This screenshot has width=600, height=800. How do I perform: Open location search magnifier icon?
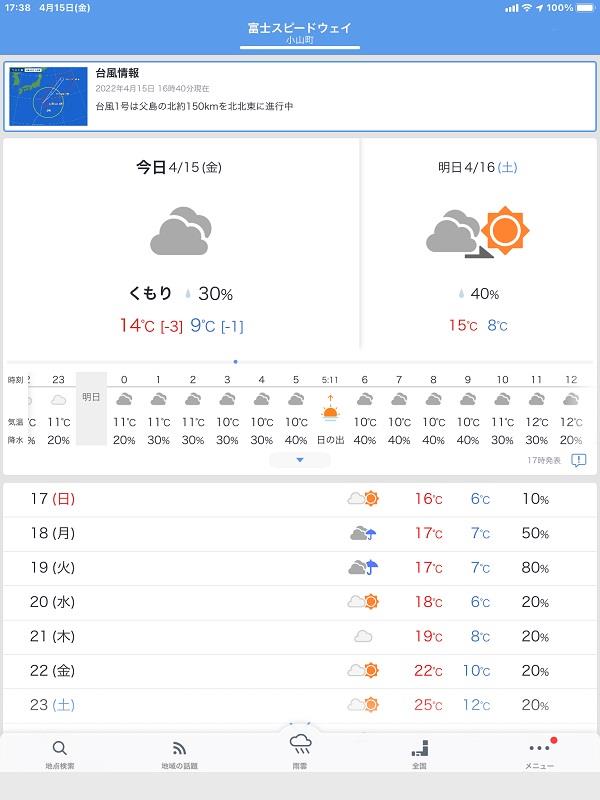point(60,748)
